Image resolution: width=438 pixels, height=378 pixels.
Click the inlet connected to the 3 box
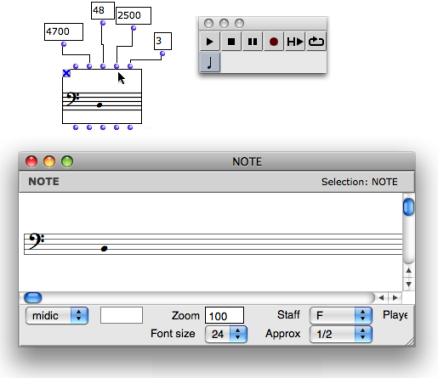130,66
